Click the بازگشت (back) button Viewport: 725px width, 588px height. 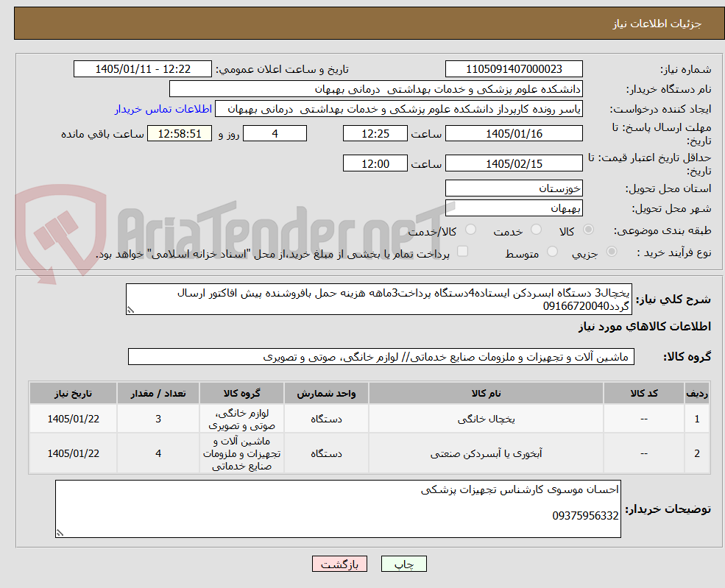point(339,564)
